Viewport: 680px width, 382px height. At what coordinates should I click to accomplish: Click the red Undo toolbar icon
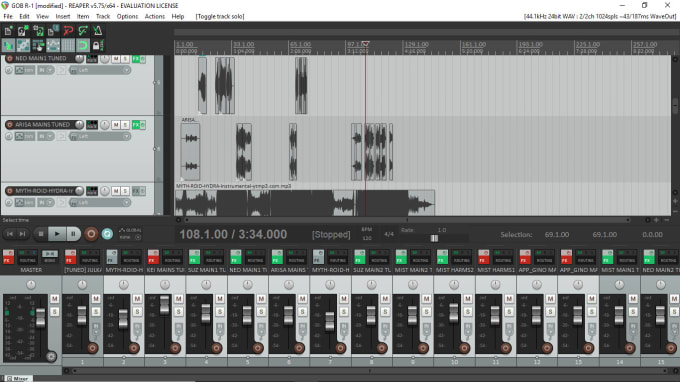[x=68, y=31]
